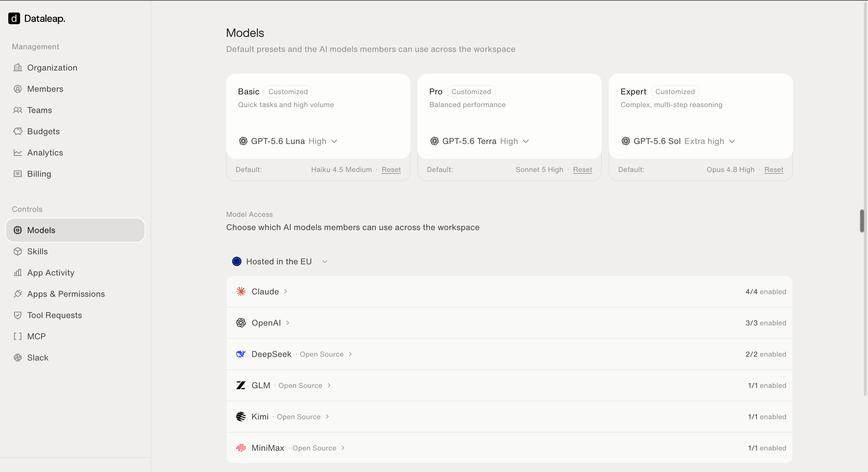Click Customized badge on Pro card

[471, 91]
